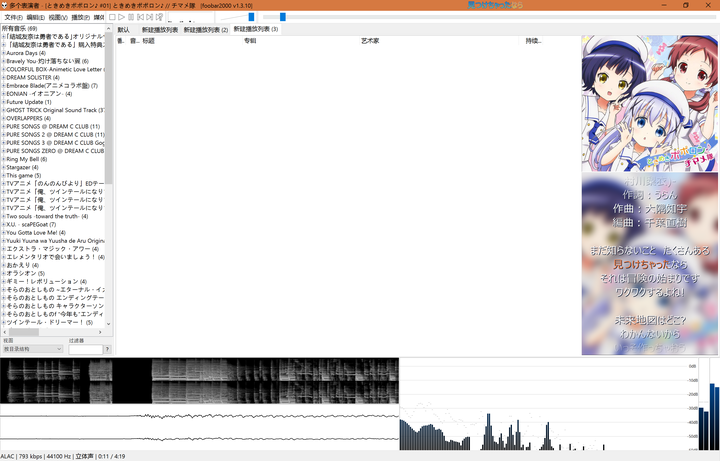Play a random track with the Random icon

159,17
